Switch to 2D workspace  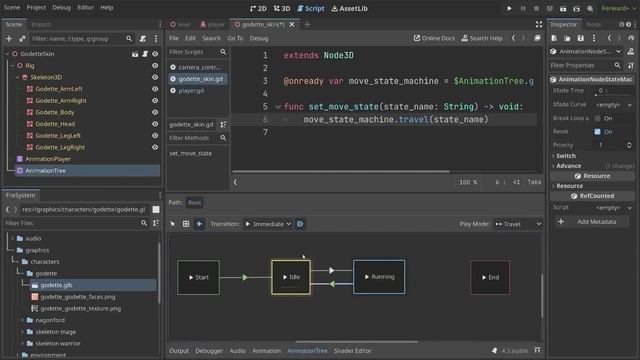coord(258,8)
